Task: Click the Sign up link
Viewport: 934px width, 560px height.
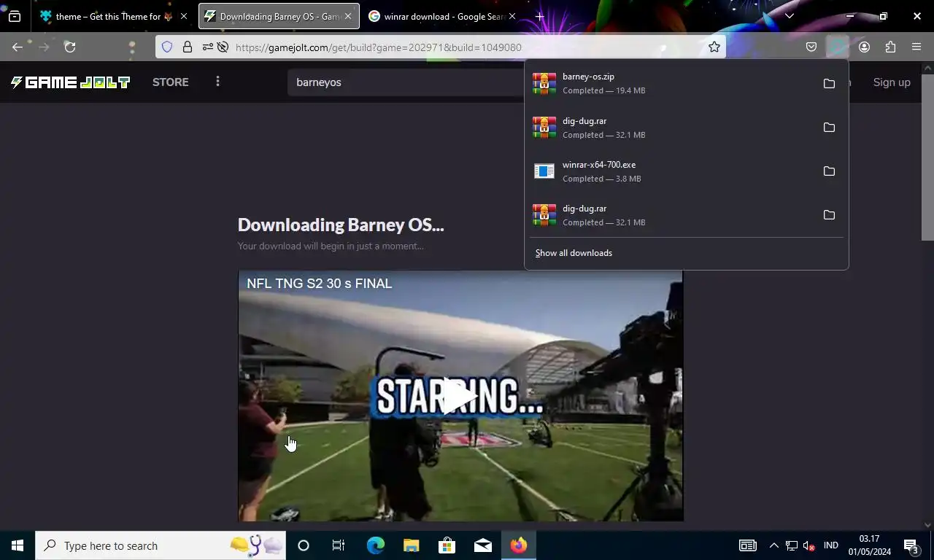Action: coord(892,82)
